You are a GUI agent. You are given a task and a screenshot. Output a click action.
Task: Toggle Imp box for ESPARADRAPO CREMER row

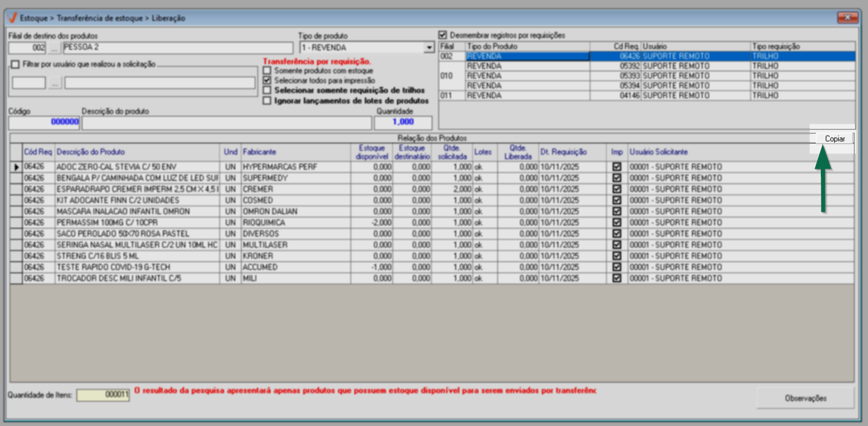617,189
